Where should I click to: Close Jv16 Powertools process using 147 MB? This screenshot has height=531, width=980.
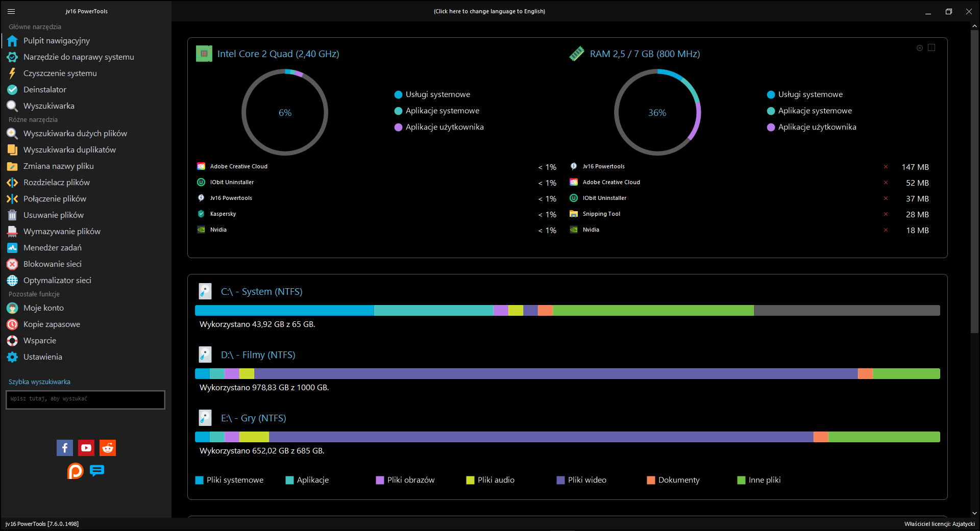click(x=886, y=167)
